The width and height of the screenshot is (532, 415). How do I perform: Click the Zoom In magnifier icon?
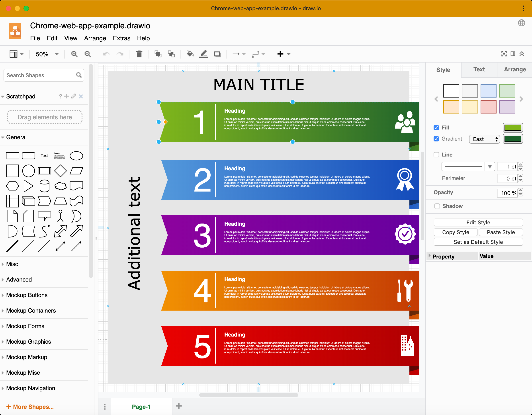(74, 54)
